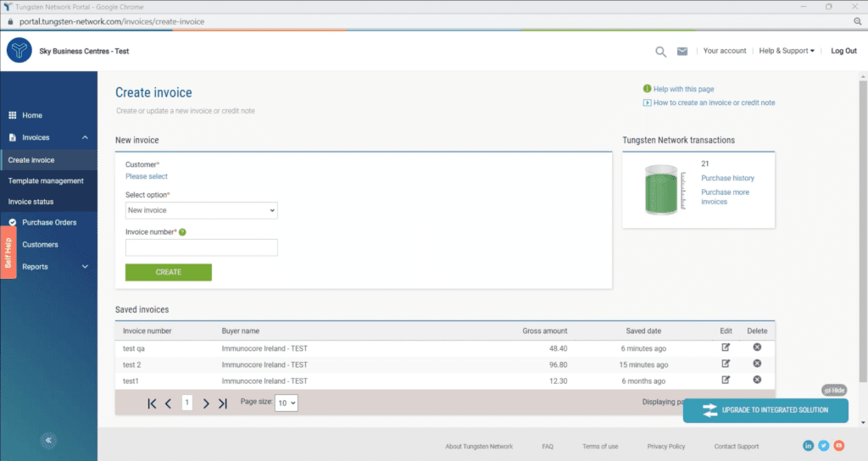Open the Help & Support dropdown

787,51
